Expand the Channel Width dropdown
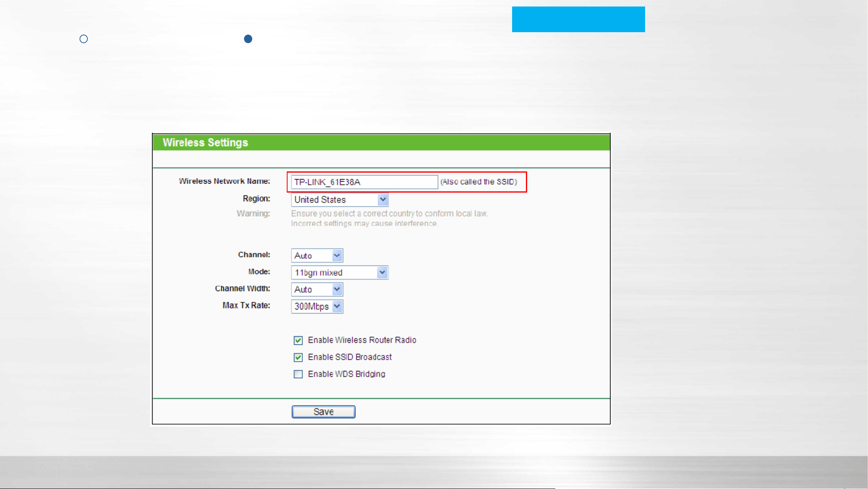The width and height of the screenshot is (868, 489). click(317, 289)
